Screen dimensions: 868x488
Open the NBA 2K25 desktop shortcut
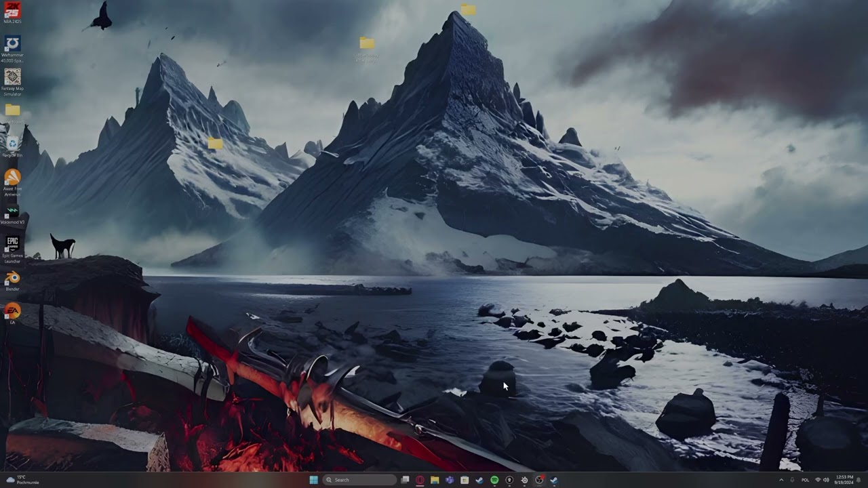(12, 13)
